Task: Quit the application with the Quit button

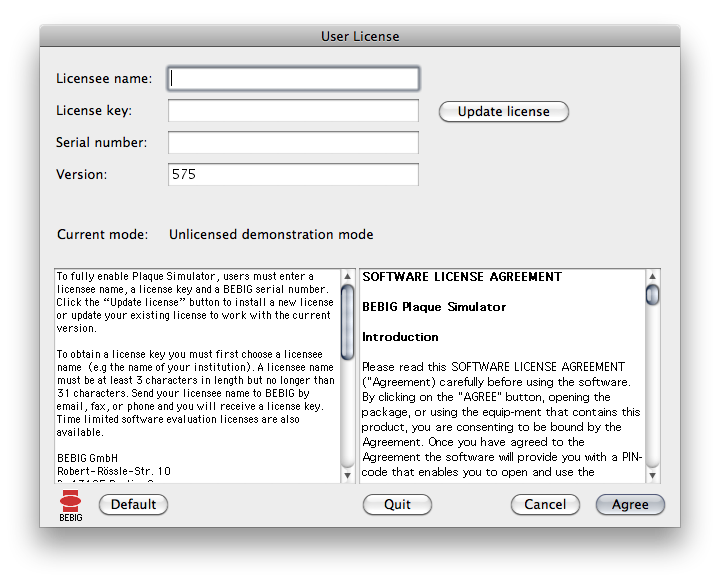Action: (x=397, y=504)
